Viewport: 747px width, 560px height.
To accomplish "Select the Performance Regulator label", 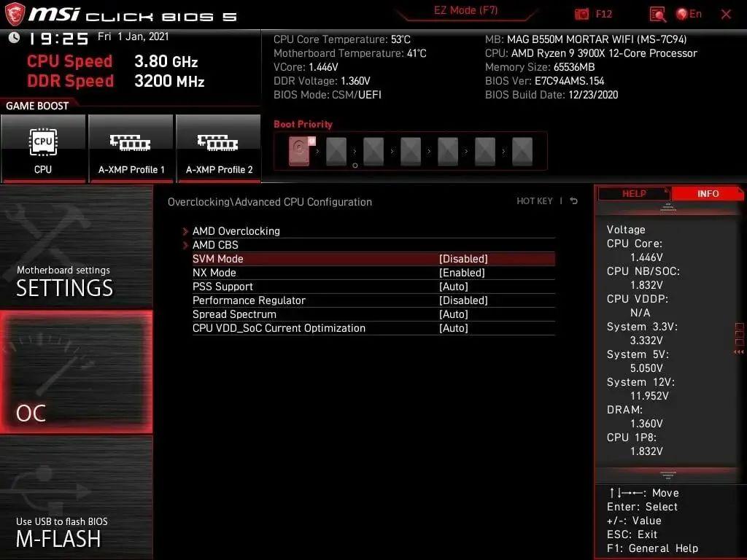I will (x=249, y=300).
